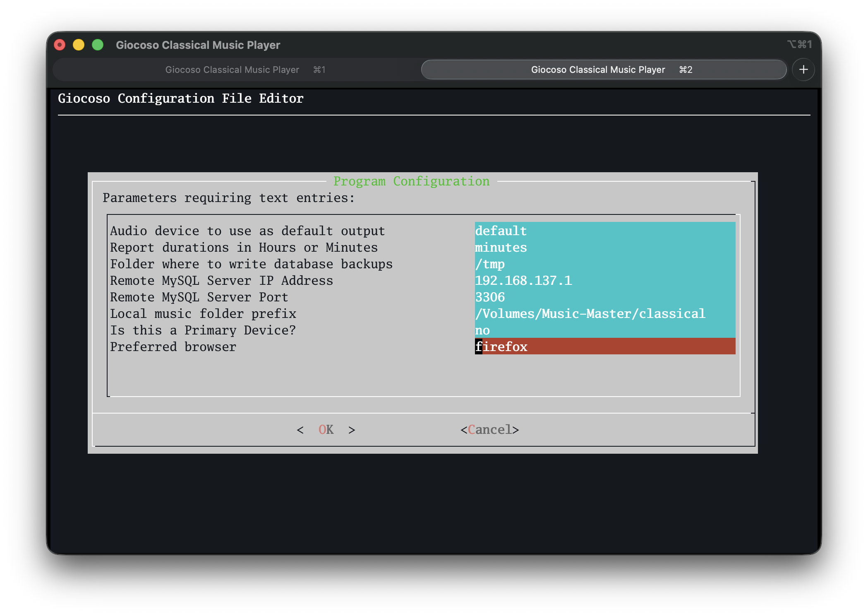Edit the 'minutes' duration field

coord(604,248)
